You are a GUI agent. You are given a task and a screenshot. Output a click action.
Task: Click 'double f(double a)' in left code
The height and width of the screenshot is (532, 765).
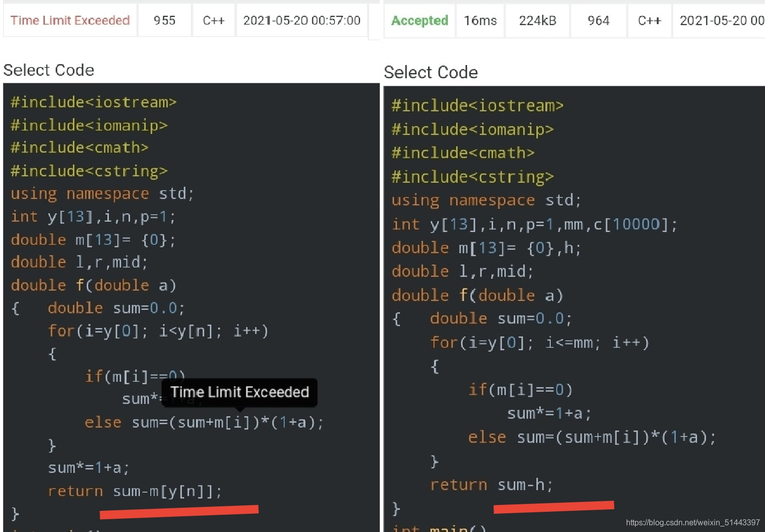(x=94, y=285)
